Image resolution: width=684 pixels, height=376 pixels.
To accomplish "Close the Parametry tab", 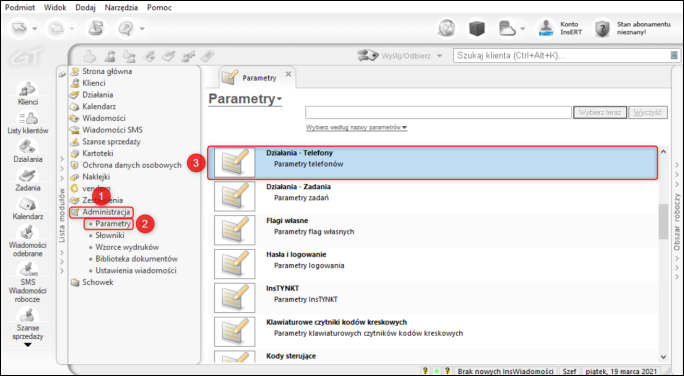I will [288, 74].
